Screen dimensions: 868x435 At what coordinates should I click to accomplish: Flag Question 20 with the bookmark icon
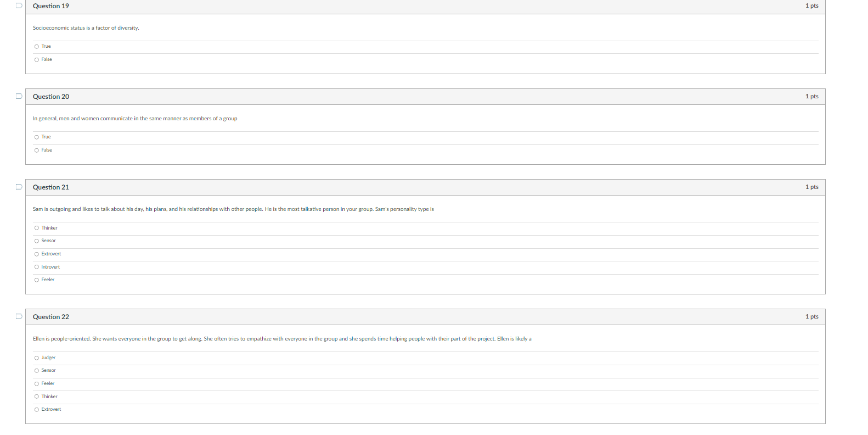pos(19,96)
